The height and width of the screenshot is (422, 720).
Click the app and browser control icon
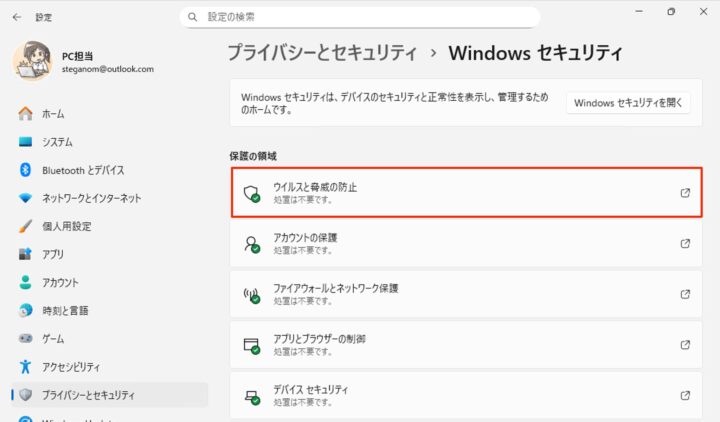(252, 345)
